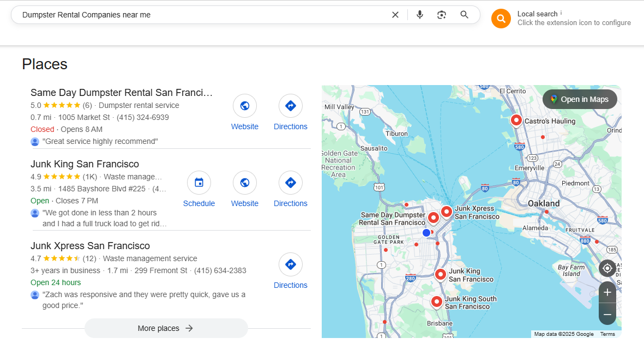Open map Terms link

607,334
